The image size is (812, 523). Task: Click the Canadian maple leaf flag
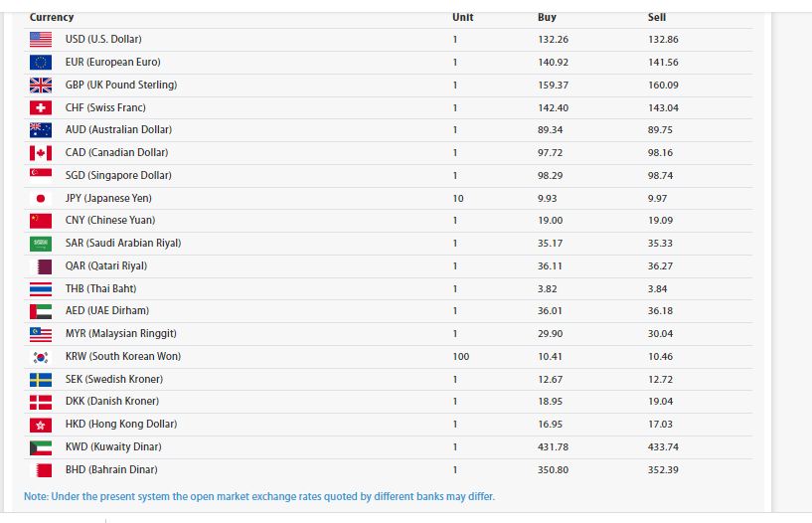pyautogui.click(x=41, y=153)
